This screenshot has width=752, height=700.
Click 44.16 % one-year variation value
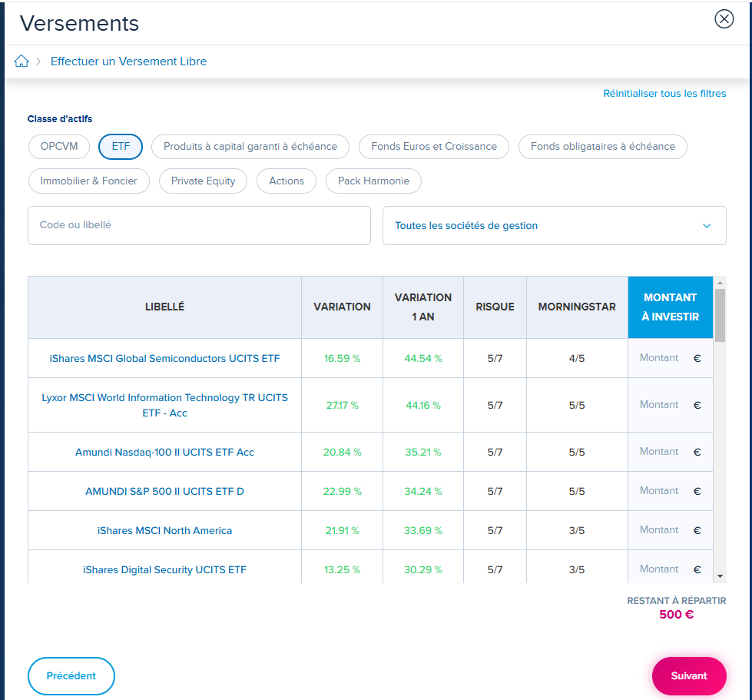tap(423, 406)
